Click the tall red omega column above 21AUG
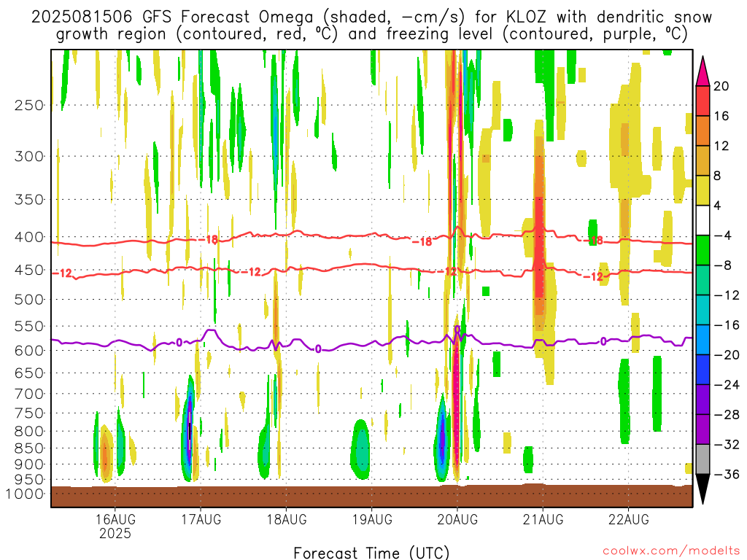 [539, 248]
